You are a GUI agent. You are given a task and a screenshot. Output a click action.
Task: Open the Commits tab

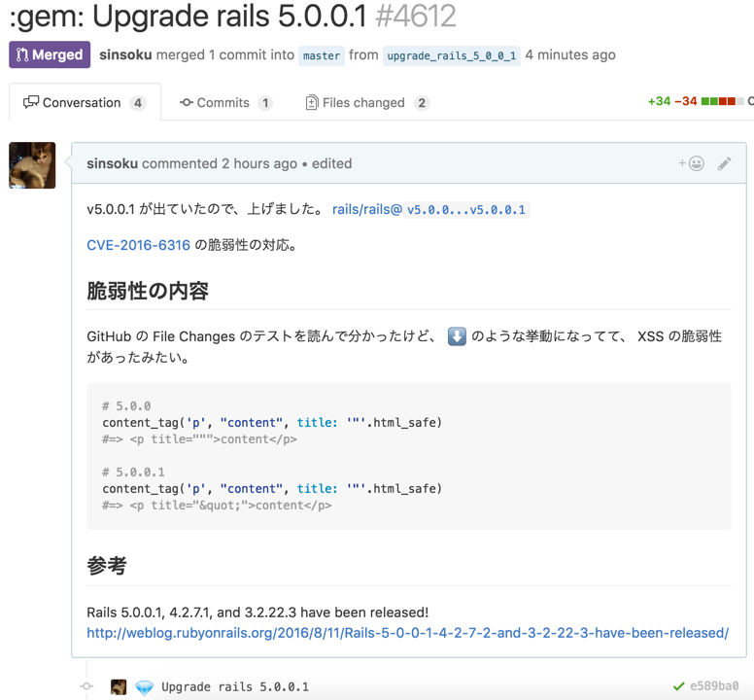226,102
